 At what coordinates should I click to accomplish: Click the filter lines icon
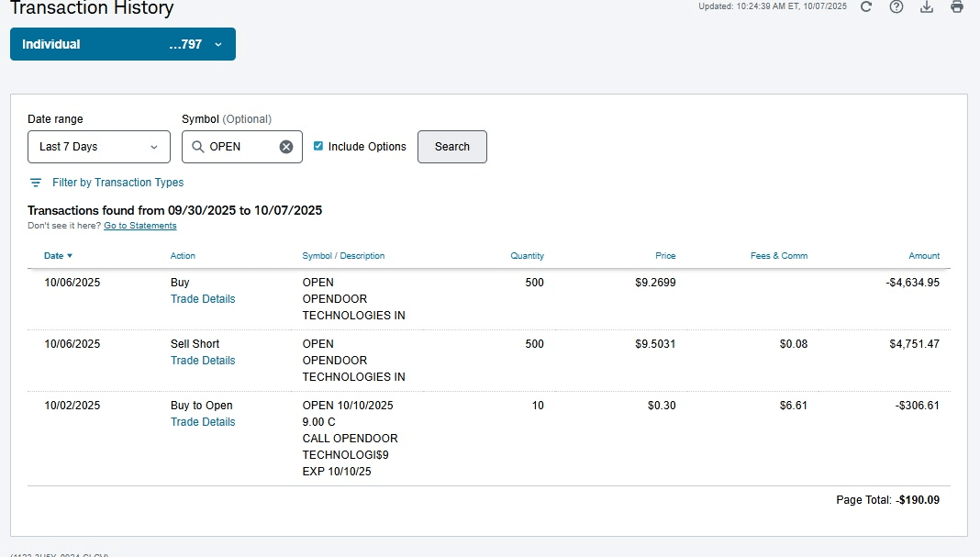pos(36,183)
